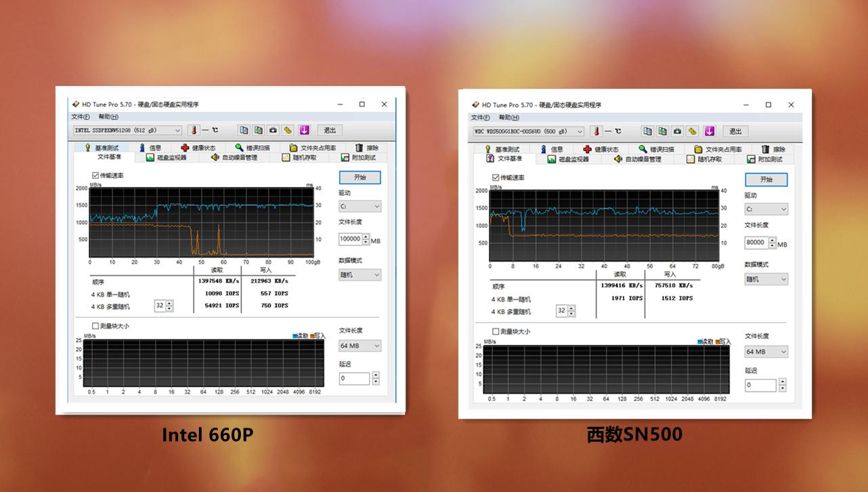The image size is (868, 492).
Task: Click the 80000 file length field, WDC window
Action: pyautogui.click(x=756, y=243)
